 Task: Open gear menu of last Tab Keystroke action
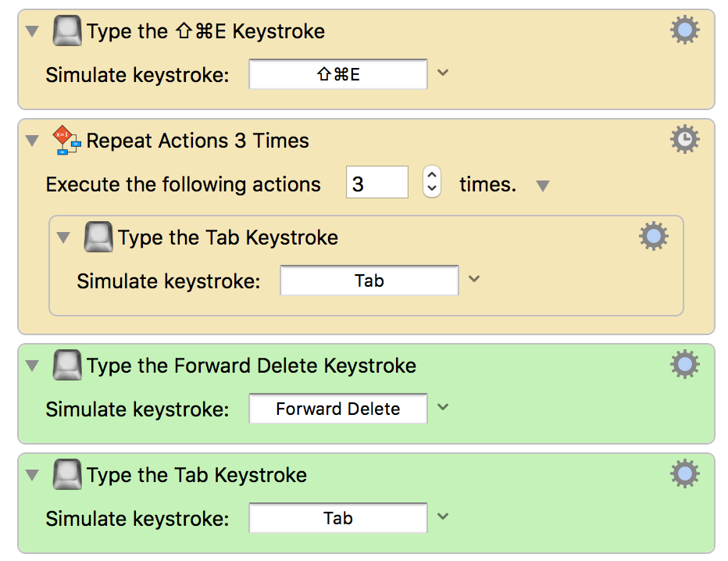pyautogui.click(x=685, y=473)
